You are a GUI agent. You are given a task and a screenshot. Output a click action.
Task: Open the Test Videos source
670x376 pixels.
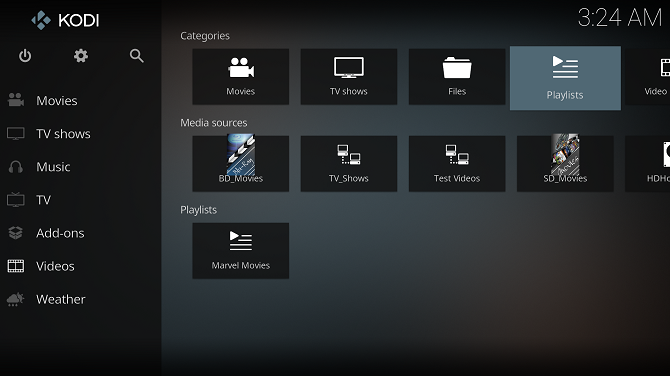(x=457, y=164)
